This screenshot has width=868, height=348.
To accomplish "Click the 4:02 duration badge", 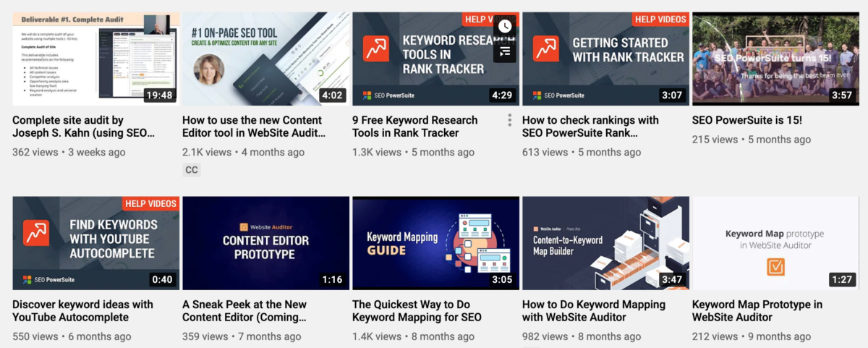I will 332,96.
